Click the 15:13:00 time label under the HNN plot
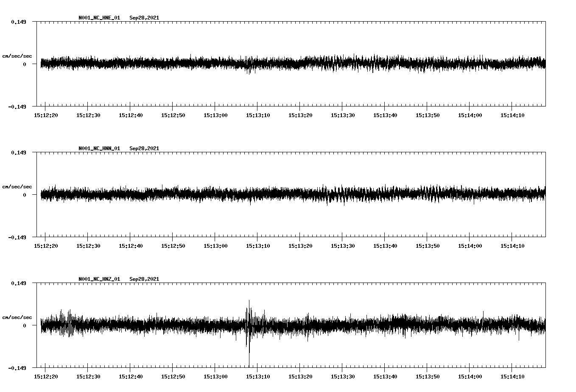The width and height of the screenshot is (576, 392). click(215, 246)
